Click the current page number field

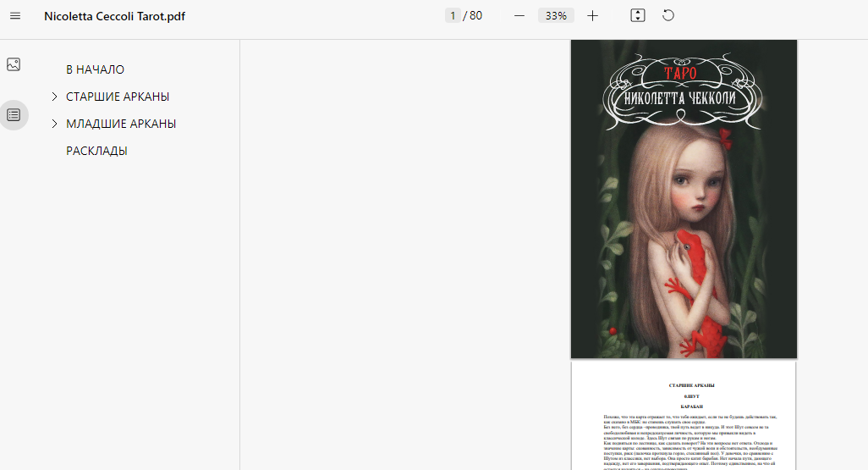(453, 15)
